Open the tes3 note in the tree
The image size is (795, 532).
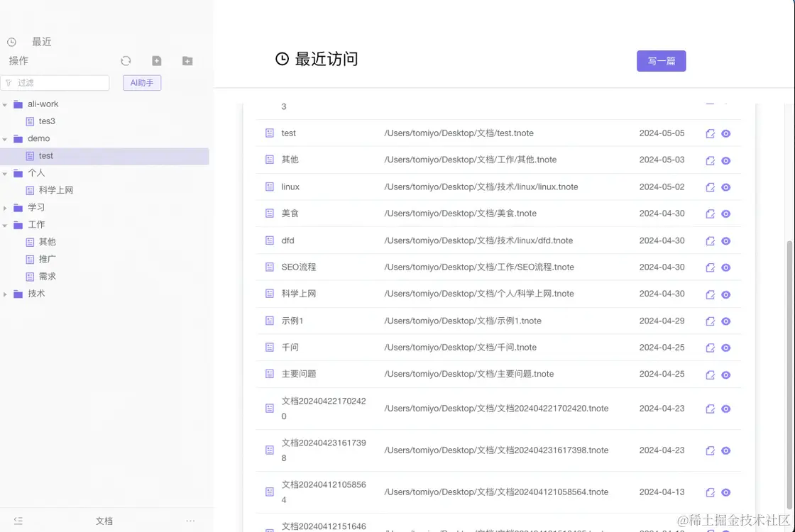tap(47, 121)
